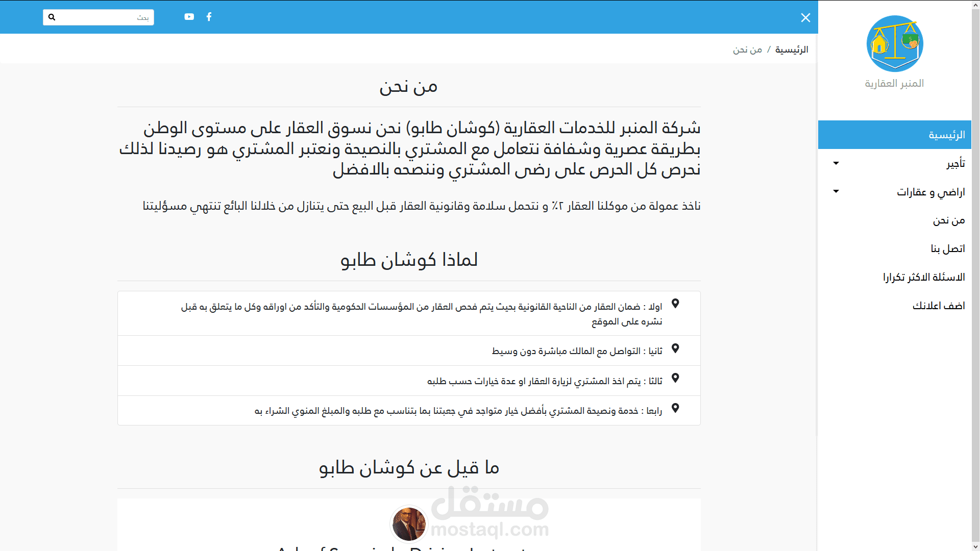Expand اراضي و عقارات dropdown arrow
The height and width of the screenshot is (551, 980).
coord(836,191)
